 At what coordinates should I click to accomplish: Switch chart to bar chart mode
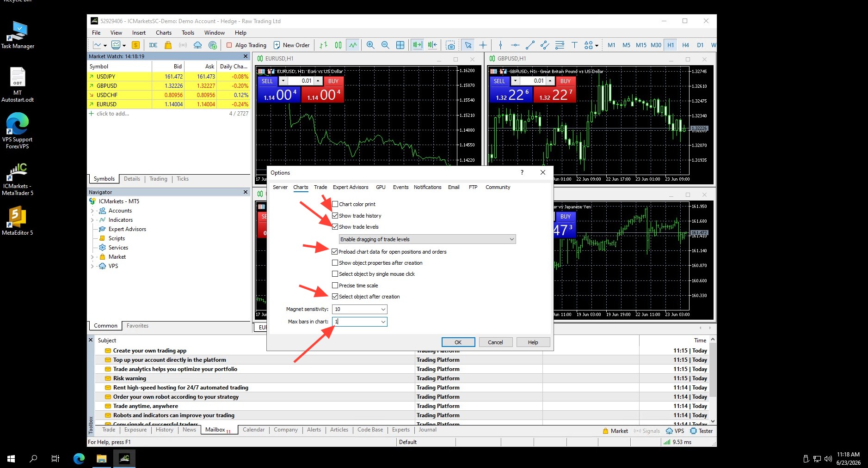[323, 45]
